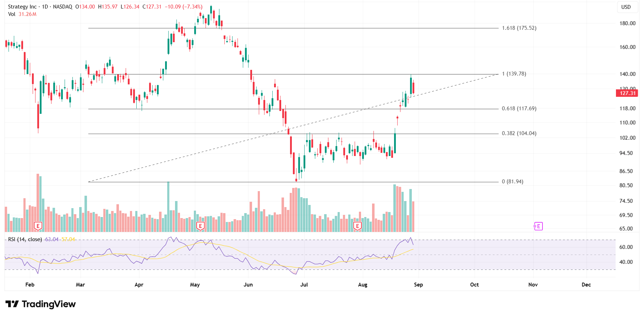Click 94.50 on the price axis
Screen dimensions: 644x317
click(626, 153)
